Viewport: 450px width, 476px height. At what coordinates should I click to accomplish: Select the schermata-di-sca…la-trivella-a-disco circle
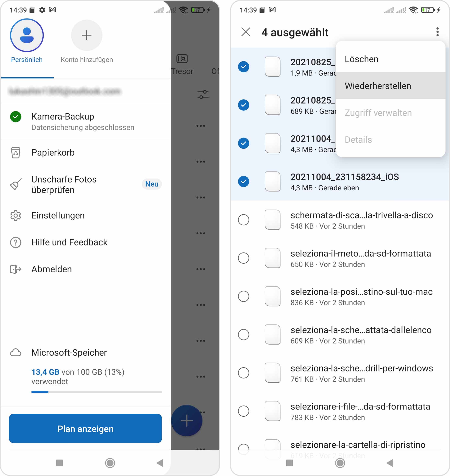243,220
